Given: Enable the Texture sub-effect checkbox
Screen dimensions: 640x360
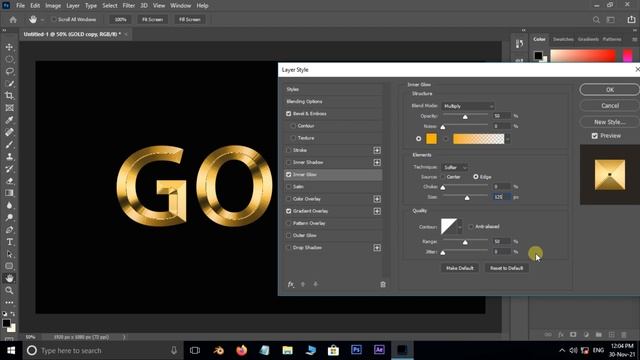Looking at the screenshot, I should pyautogui.click(x=293, y=138).
